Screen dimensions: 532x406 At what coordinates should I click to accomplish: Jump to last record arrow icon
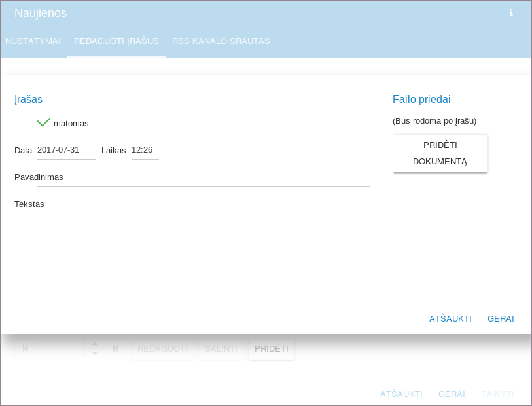116,348
